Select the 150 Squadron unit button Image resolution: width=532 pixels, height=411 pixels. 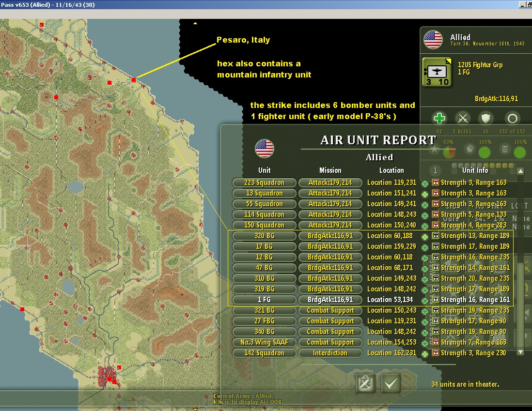pyautogui.click(x=264, y=225)
